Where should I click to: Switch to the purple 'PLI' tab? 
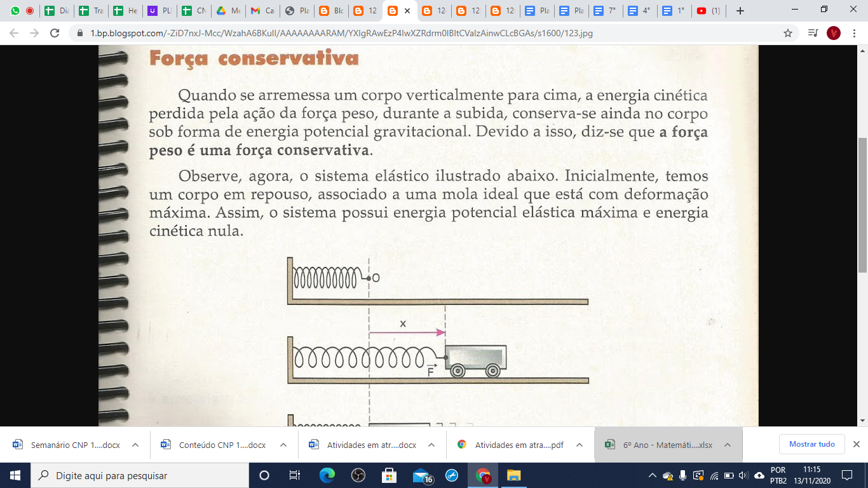pos(160,11)
